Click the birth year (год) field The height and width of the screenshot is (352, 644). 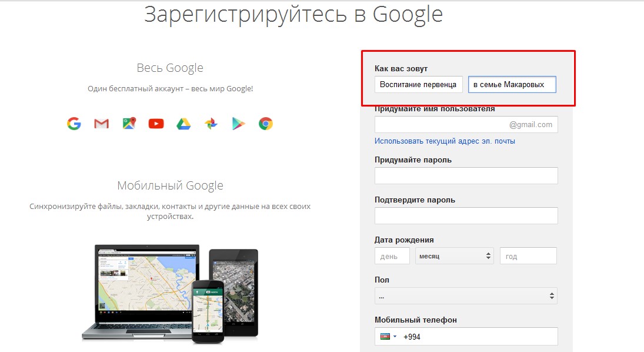pos(528,256)
